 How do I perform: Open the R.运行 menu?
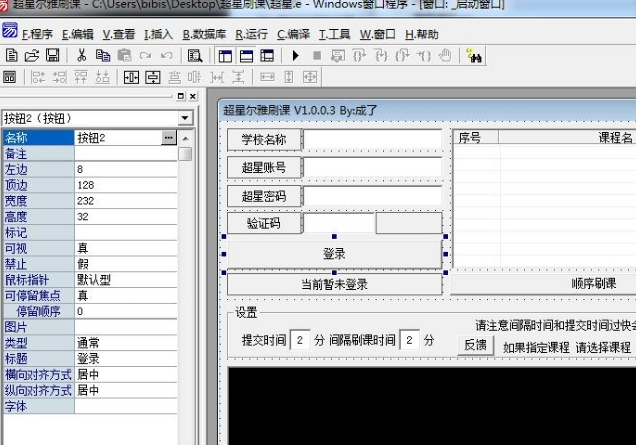coord(251,34)
